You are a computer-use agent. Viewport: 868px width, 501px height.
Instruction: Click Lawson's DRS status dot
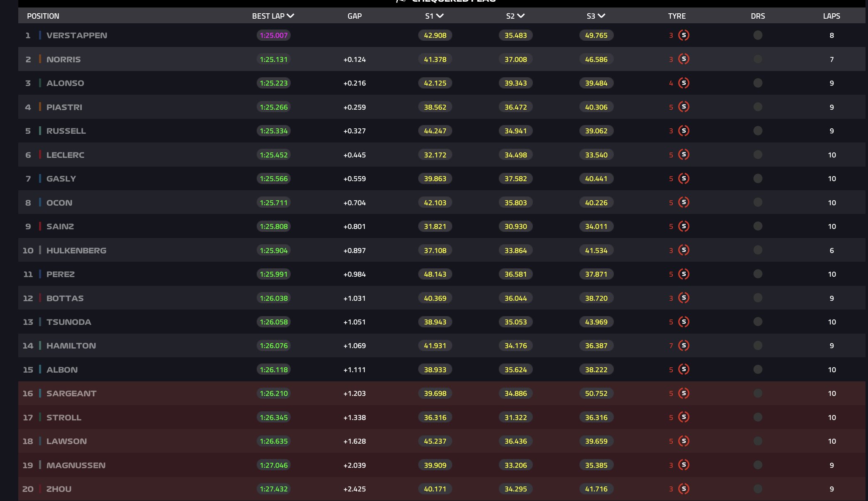[758, 441]
